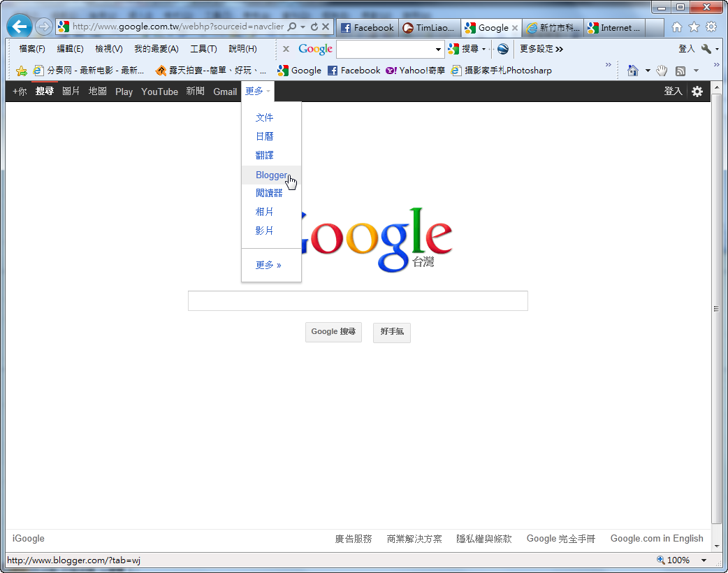728x573 pixels.
Task: Expand the RSS feed dropdown arrow
Action: (696, 71)
